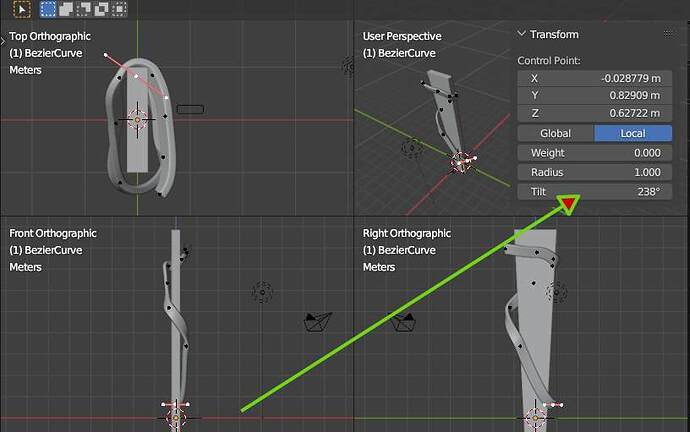Collapse the Transform panel
The image size is (690, 432).
[521, 34]
